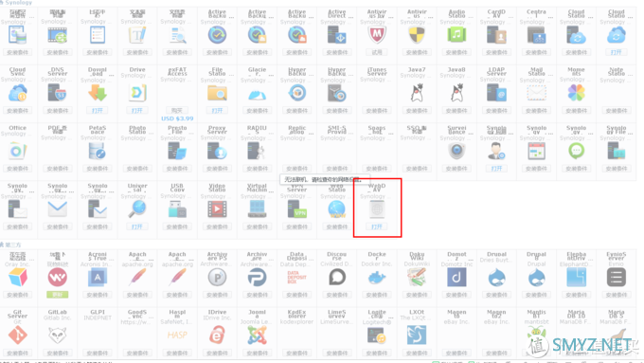
Task: Select the Domotz package icon
Action: pyautogui.click(x=456, y=278)
